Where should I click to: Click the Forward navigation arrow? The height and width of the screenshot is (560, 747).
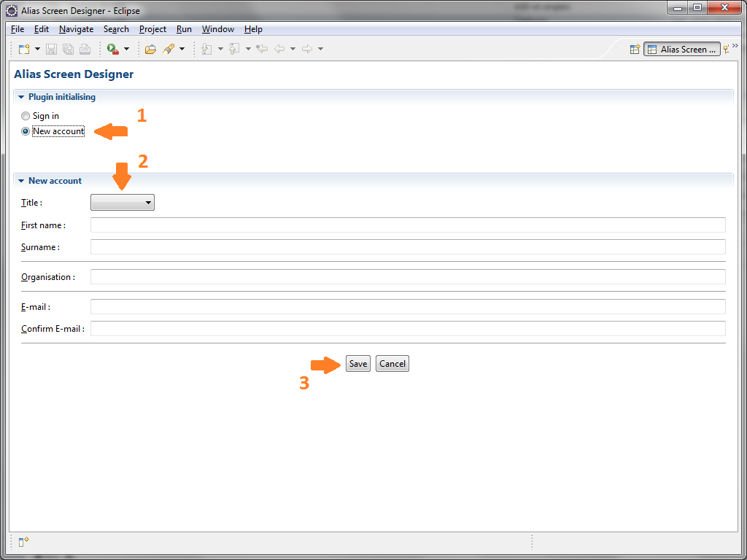tap(307, 49)
